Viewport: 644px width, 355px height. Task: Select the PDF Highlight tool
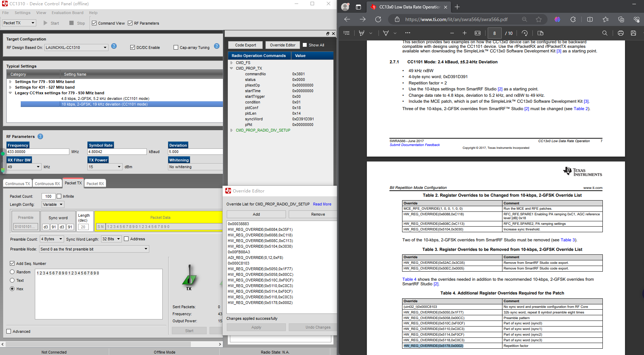[362, 33]
